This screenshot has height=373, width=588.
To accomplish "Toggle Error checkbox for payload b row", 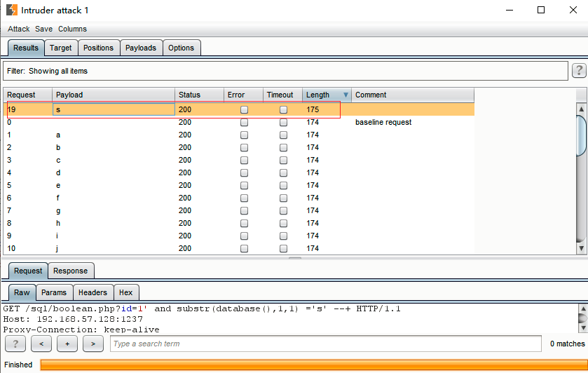I will click(x=244, y=147).
